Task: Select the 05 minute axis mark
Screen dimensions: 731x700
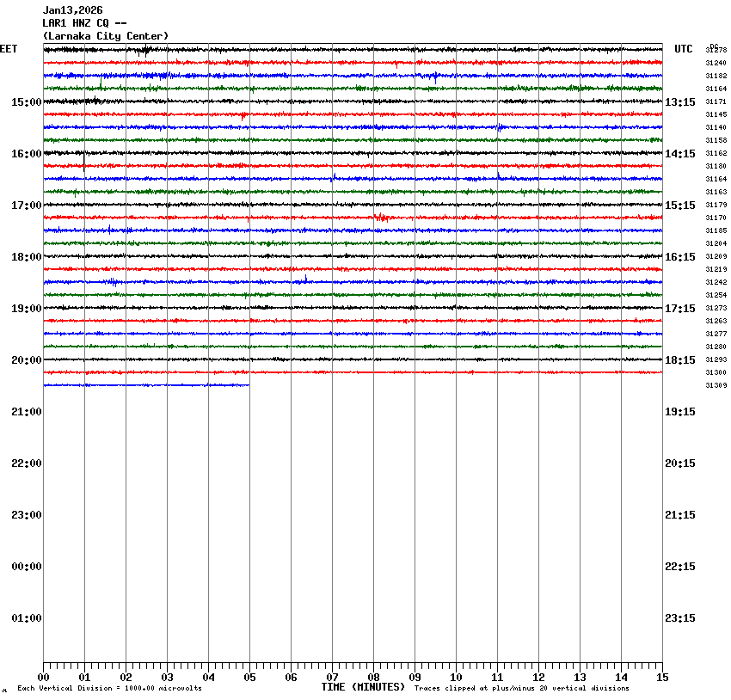Action: pyautogui.click(x=249, y=678)
